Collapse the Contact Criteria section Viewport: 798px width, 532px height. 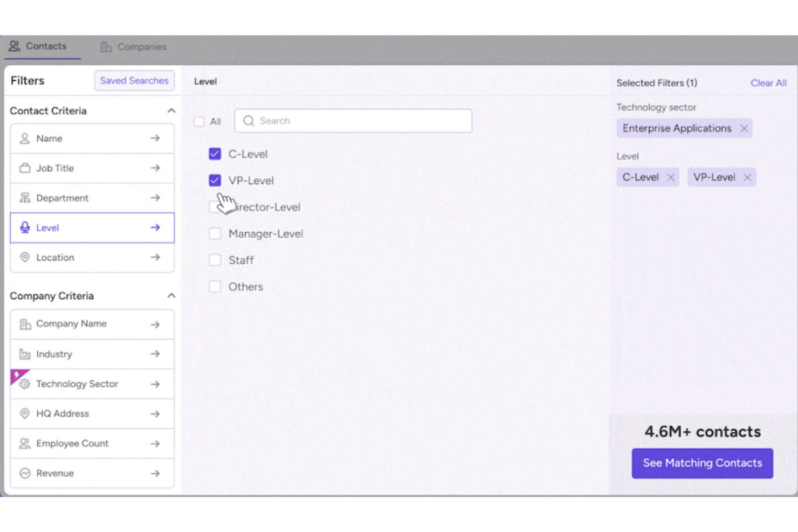click(171, 110)
